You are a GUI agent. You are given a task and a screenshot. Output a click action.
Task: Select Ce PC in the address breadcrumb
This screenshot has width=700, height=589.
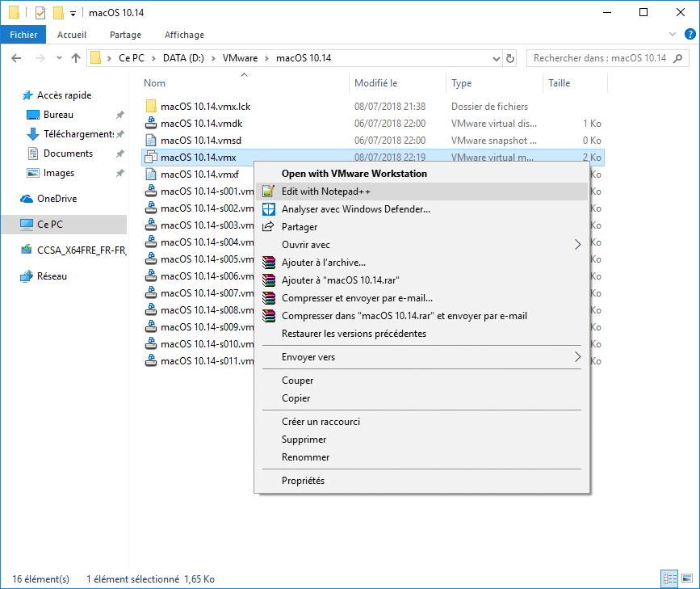pos(132,58)
